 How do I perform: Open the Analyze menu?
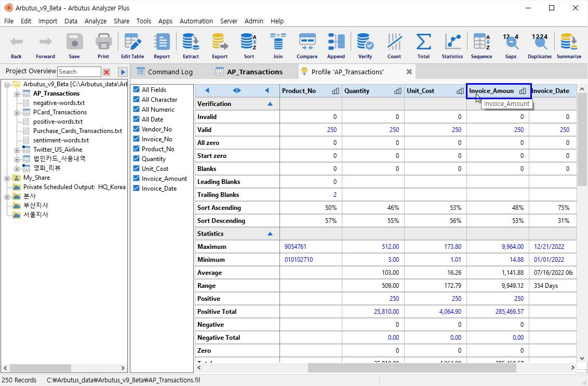(x=95, y=21)
